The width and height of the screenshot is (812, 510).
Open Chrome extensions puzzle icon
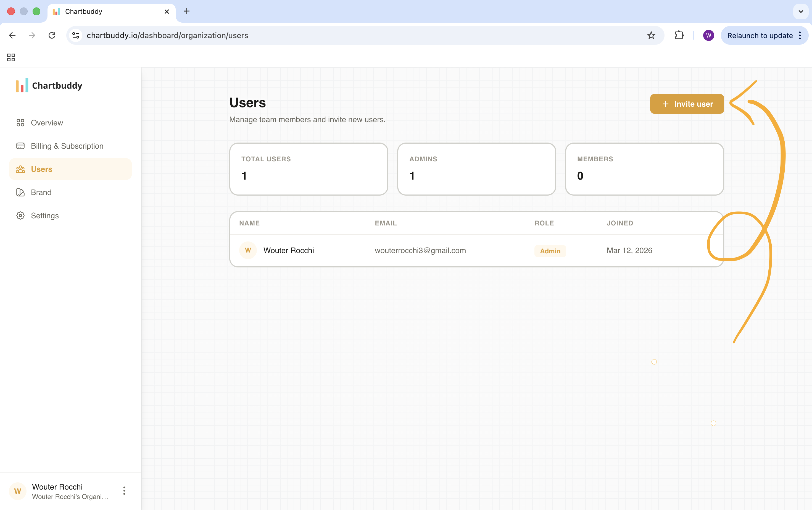[x=679, y=35]
